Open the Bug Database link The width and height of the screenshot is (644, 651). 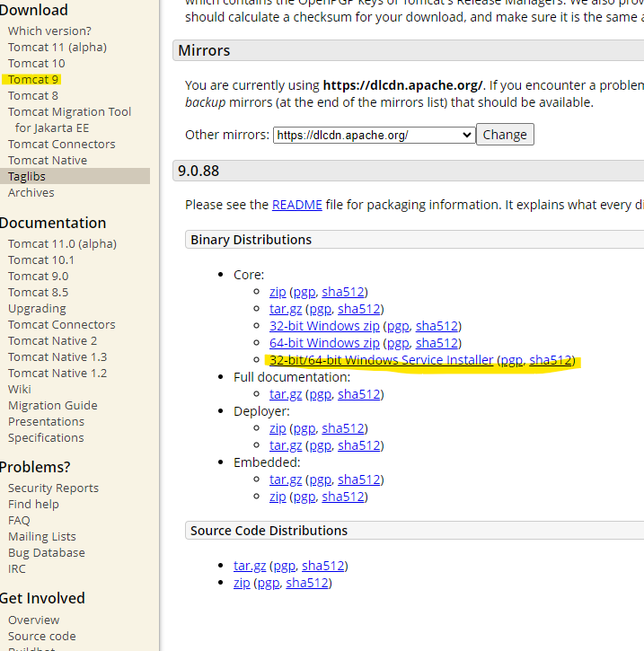[x=47, y=553]
